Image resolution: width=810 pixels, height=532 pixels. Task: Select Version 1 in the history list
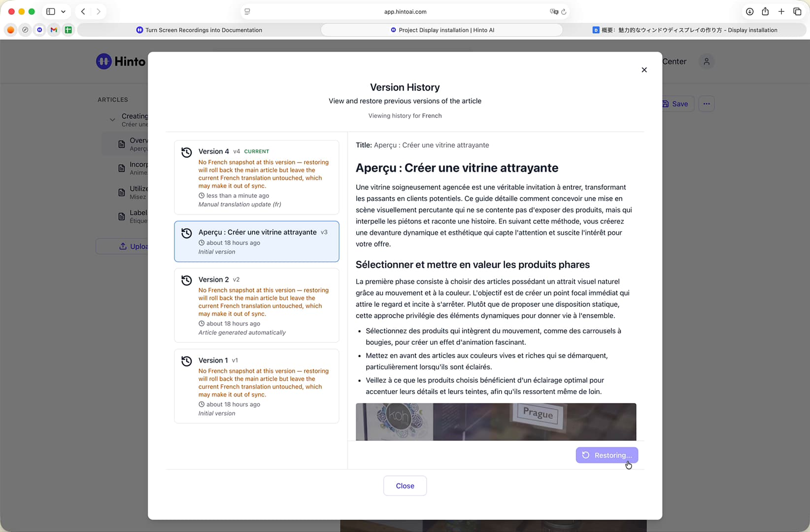pos(256,386)
